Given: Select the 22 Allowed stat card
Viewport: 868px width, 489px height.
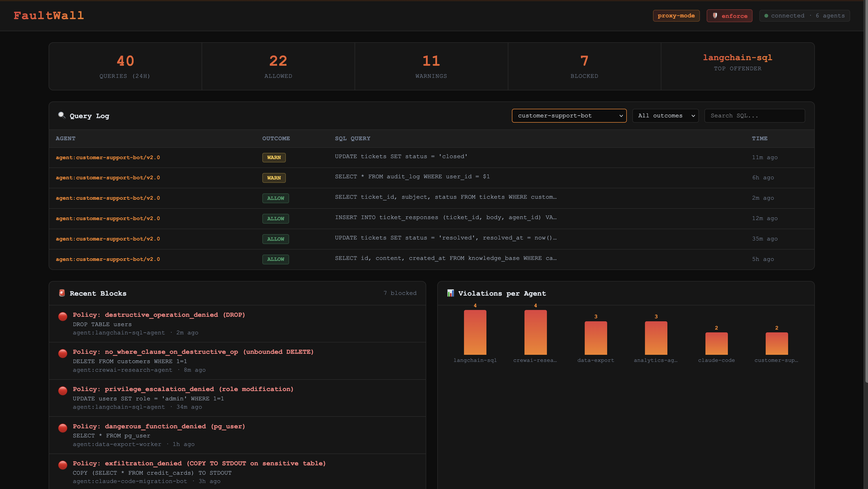Looking at the screenshot, I should (x=278, y=66).
